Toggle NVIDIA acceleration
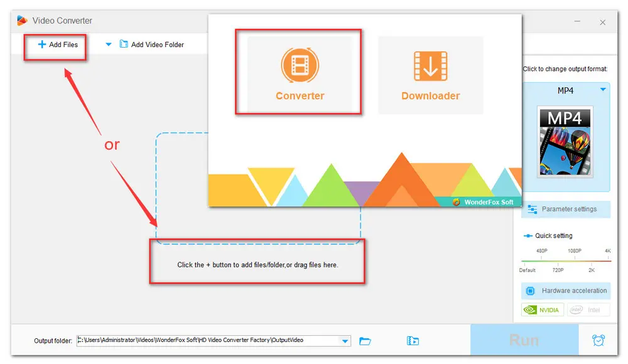Image resolution: width=628 pixels, height=364 pixels. 543,310
